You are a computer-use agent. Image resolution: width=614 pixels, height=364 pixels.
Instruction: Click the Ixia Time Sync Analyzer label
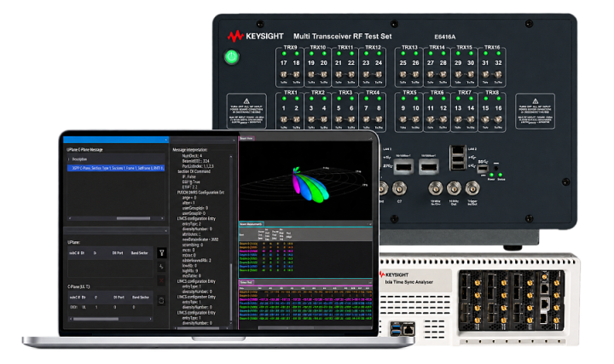[x=408, y=282]
